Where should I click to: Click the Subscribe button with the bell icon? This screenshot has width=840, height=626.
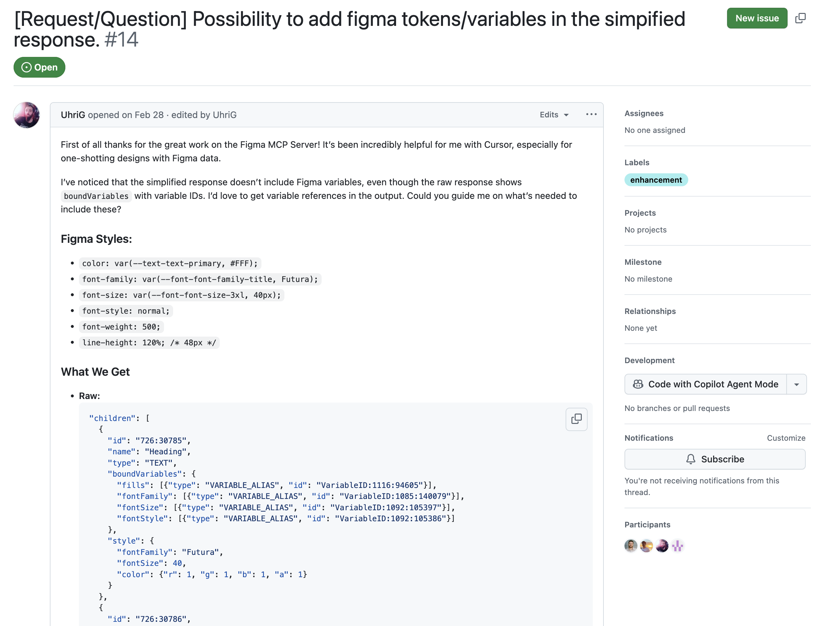[x=714, y=459]
